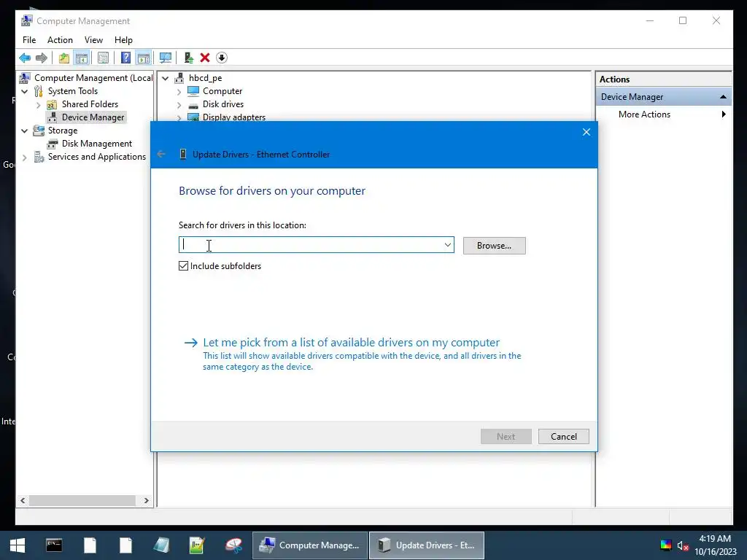Open the Properties toolbar icon
747x560 pixels.
(103, 58)
